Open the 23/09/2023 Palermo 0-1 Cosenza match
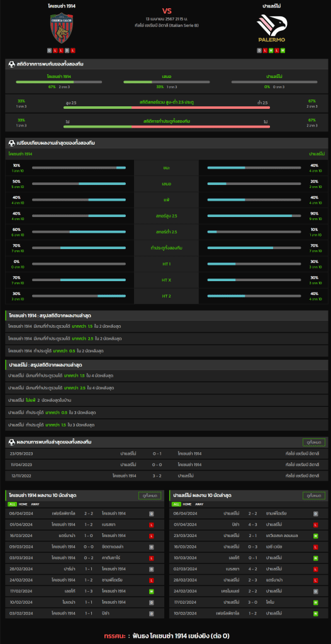 pyautogui.click(x=165, y=453)
